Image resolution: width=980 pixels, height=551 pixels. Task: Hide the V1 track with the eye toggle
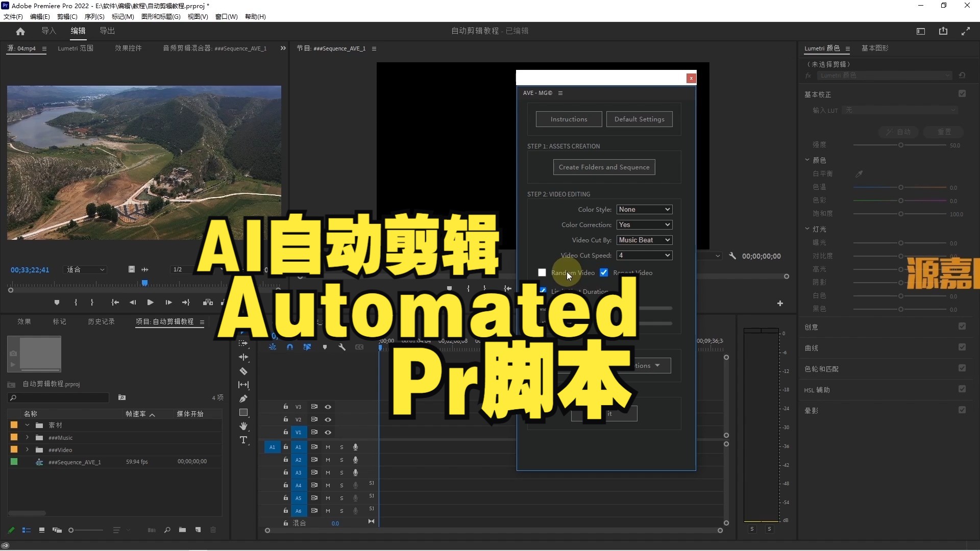pos(328,432)
